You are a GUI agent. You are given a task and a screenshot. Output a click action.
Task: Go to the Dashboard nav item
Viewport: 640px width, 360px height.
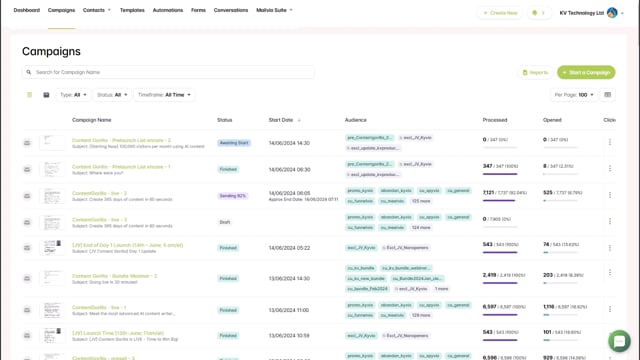tap(27, 10)
